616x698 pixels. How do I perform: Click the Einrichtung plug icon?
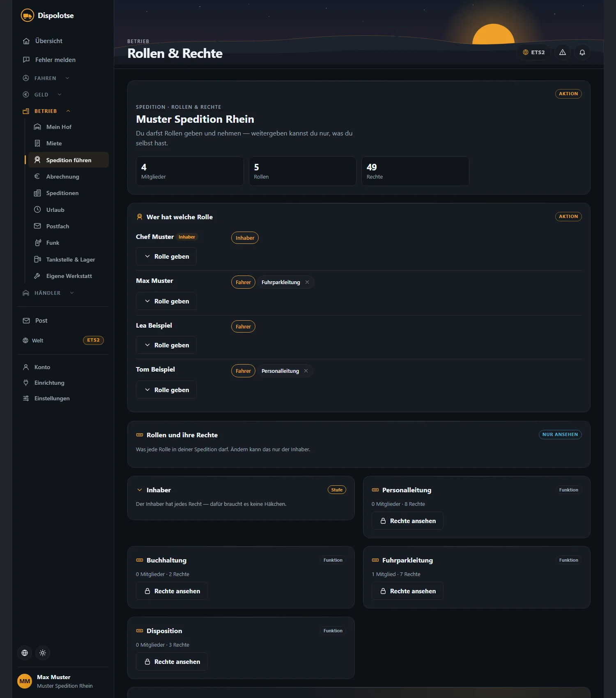pyautogui.click(x=26, y=383)
